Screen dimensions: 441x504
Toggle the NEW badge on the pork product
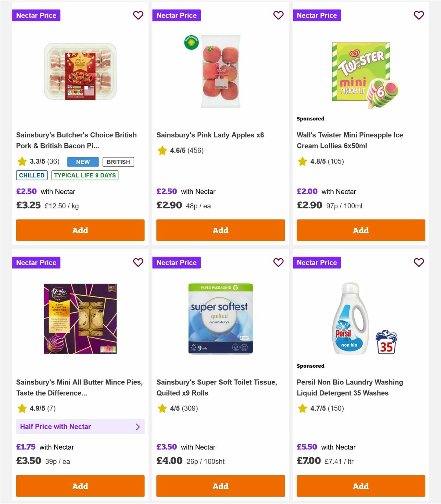click(83, 162)
